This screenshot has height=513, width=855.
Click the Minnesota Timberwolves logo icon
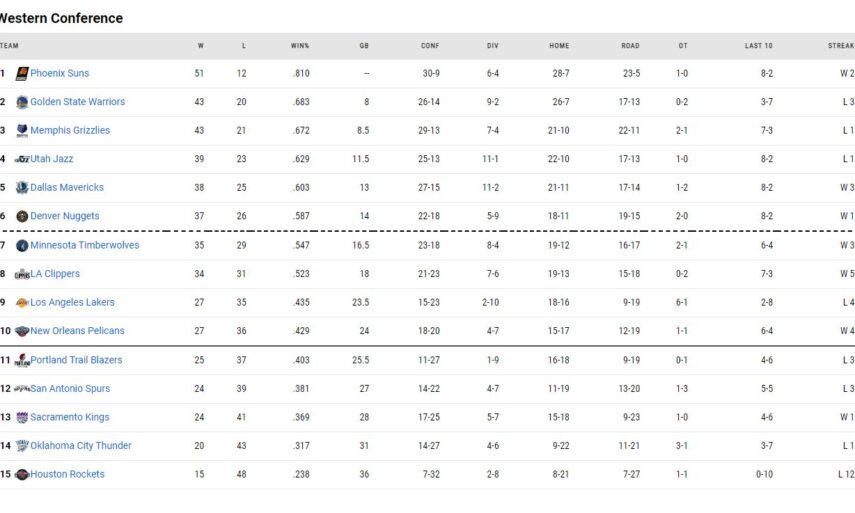click(x=22, y=245)
